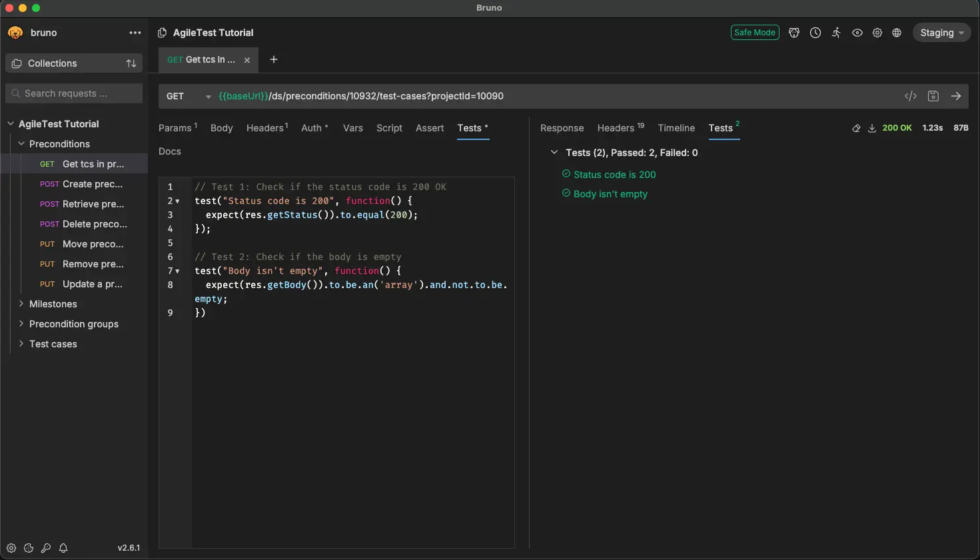Screen dimensions: 980x560
Task: Click the request URL field
Action: coord(557,96)
